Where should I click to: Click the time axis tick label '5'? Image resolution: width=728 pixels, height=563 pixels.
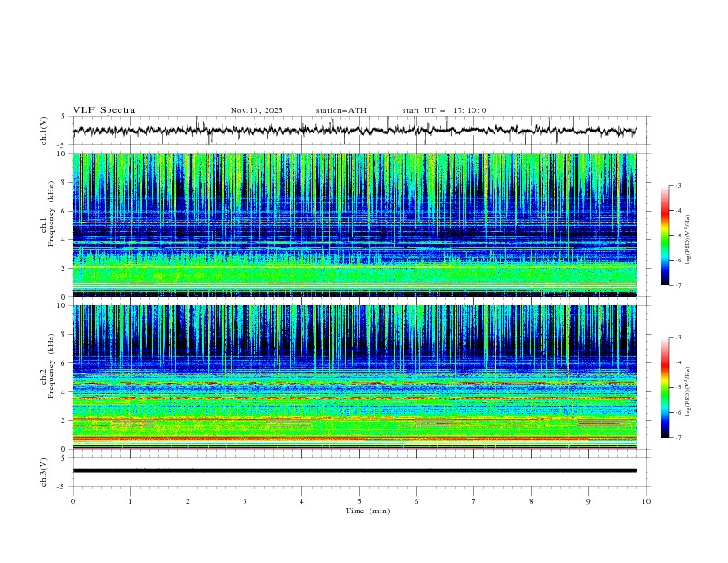[x=359, y=501]
